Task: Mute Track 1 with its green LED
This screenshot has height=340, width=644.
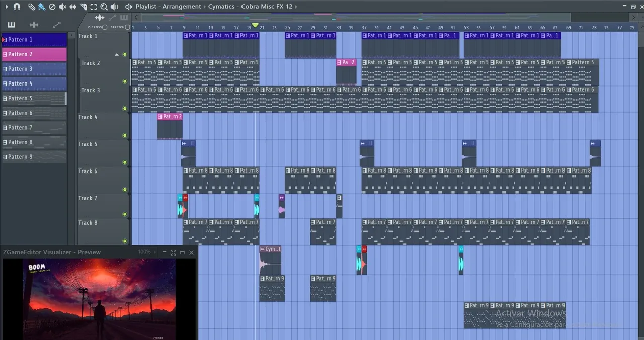Action: tap(125, 54)
